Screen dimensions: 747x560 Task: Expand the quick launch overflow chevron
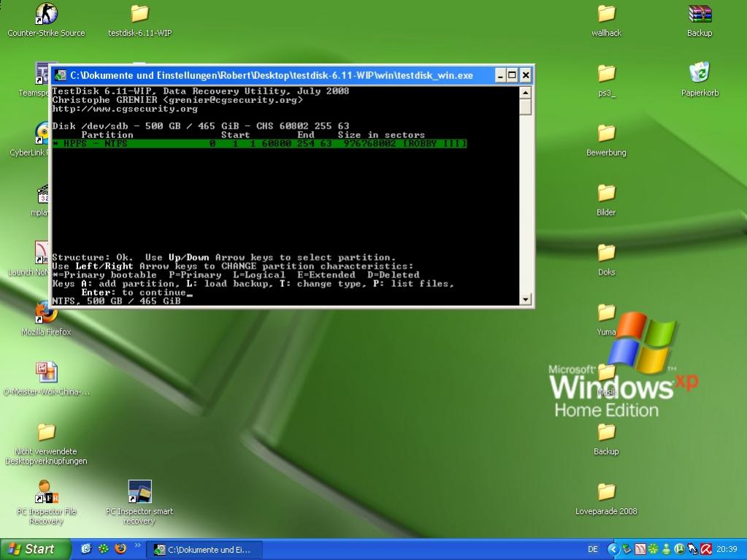138,545
